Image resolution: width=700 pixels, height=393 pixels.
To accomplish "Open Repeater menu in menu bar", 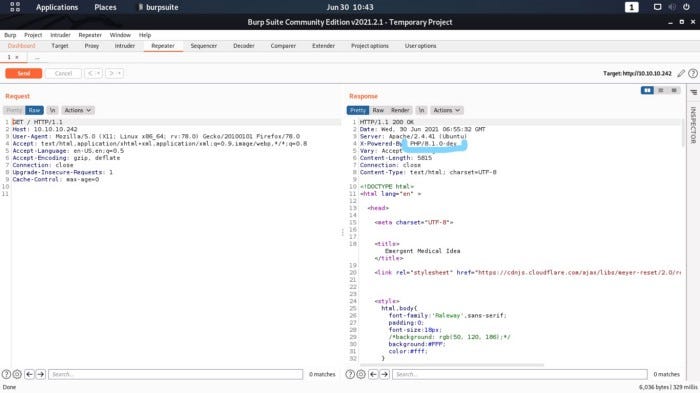I will coord(90,35).
